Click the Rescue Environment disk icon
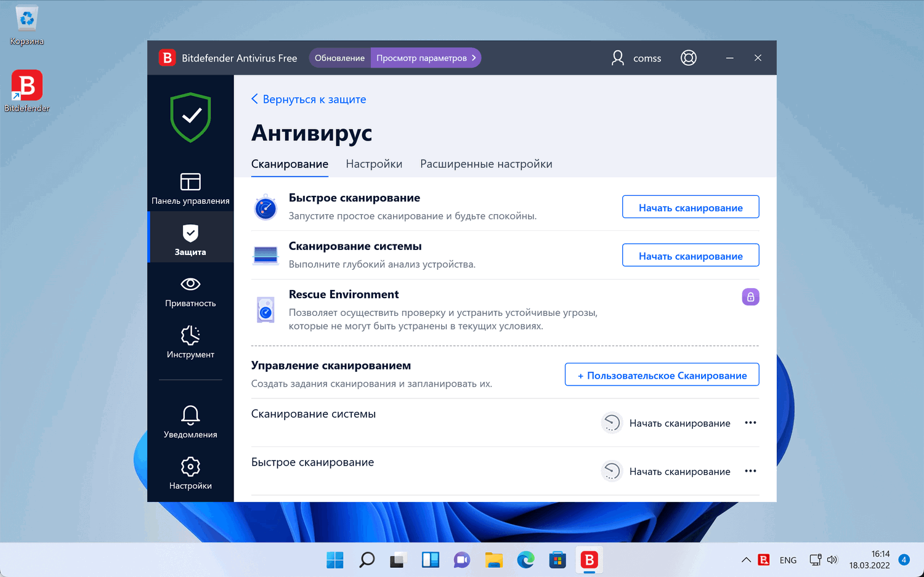Image resolution: width=924 pixels, height=577 pixels. point(265,309)
